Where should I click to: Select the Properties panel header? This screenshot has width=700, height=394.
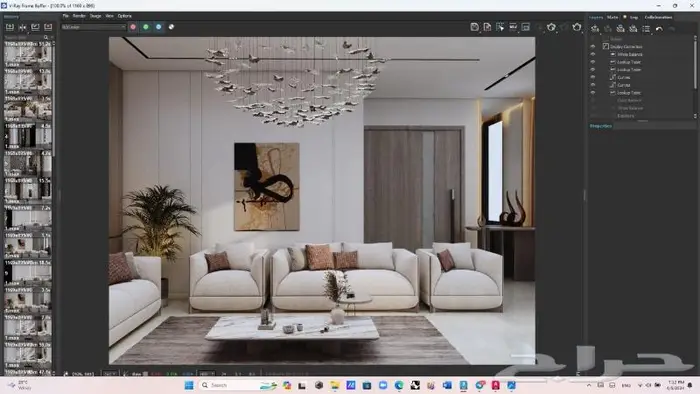click(601, 126)
